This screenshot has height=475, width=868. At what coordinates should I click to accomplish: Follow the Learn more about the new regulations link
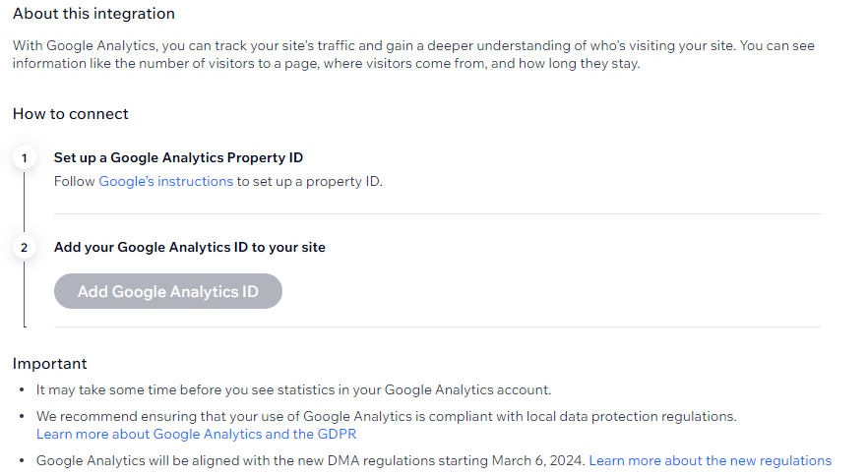click(x=710, y=460)
